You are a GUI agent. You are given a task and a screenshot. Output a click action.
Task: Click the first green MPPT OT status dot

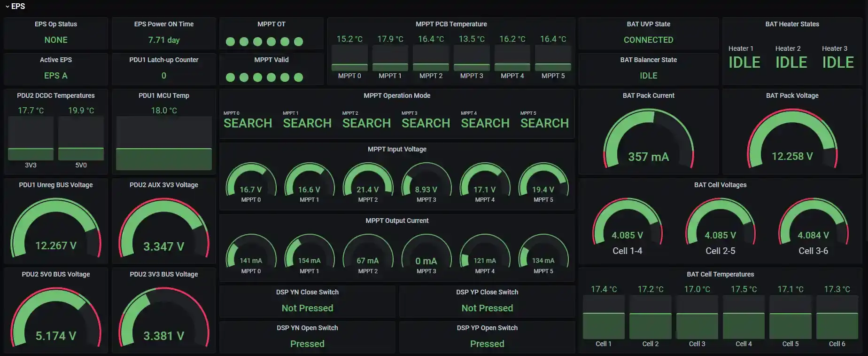coord(230,41)
